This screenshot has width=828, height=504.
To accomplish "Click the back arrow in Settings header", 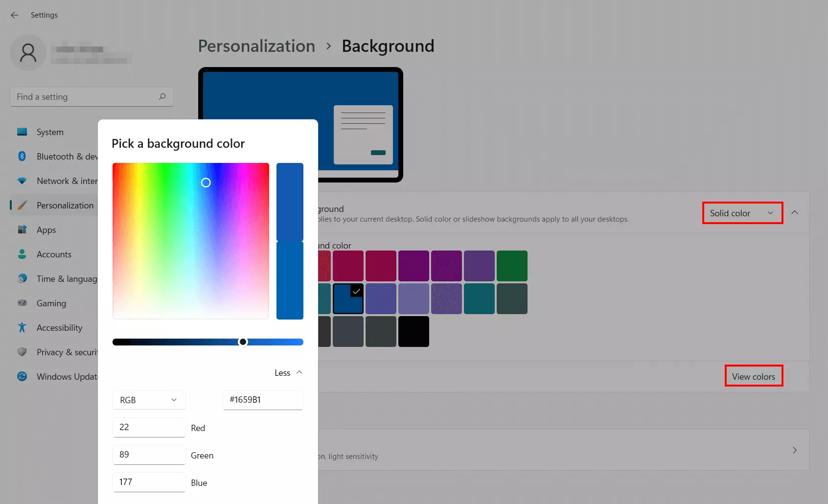I will tap(15, 15).
